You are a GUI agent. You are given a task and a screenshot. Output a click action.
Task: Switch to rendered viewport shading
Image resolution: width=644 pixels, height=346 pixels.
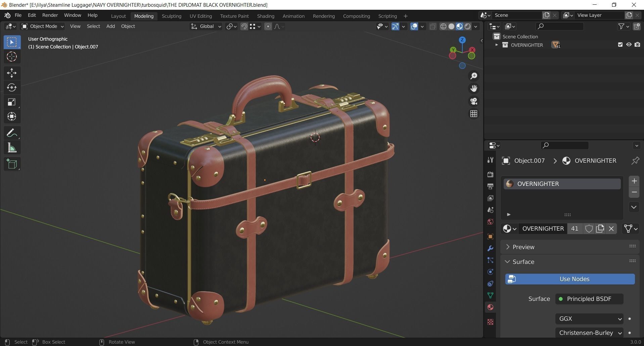(x=467, y=26)
